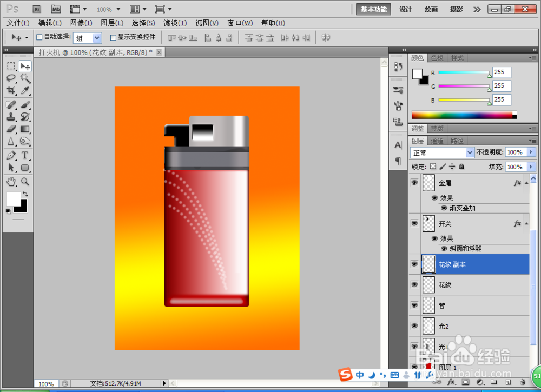Switch to the 通道 tab

pos(437,141)
